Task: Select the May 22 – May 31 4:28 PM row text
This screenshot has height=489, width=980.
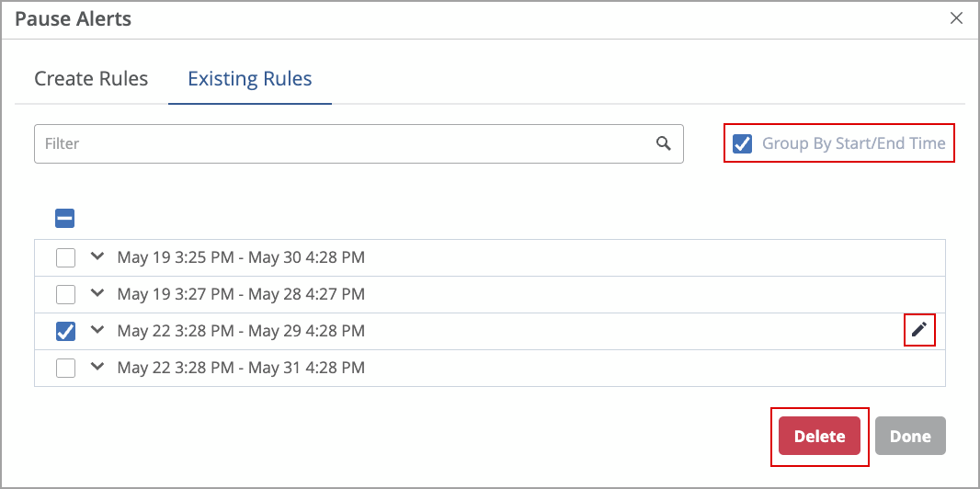Action: point(241,368)
